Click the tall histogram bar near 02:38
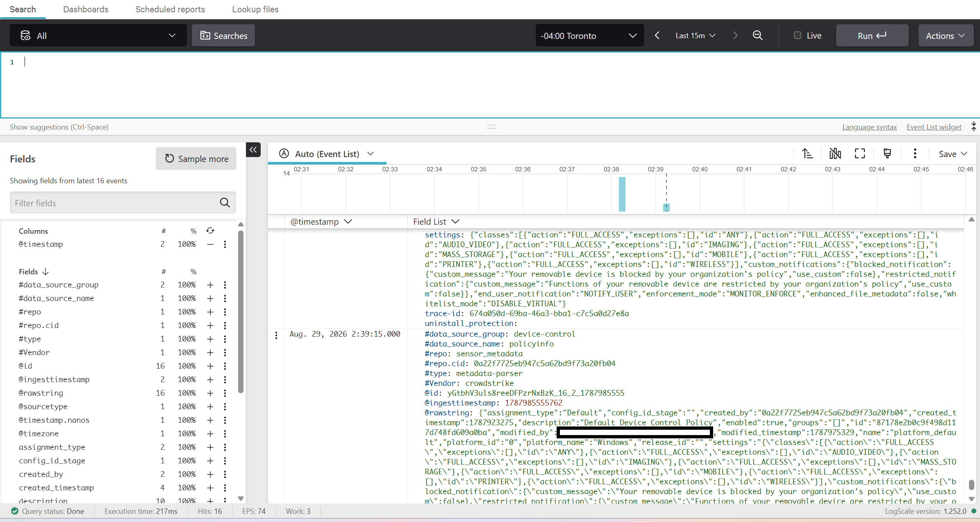 click(622, 194)
